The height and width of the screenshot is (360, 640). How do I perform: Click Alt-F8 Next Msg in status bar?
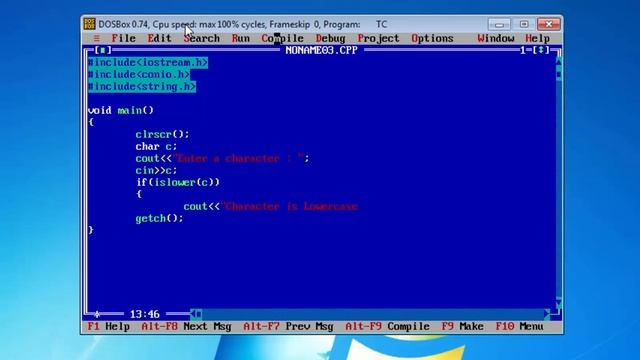click(x=186, y=327)
